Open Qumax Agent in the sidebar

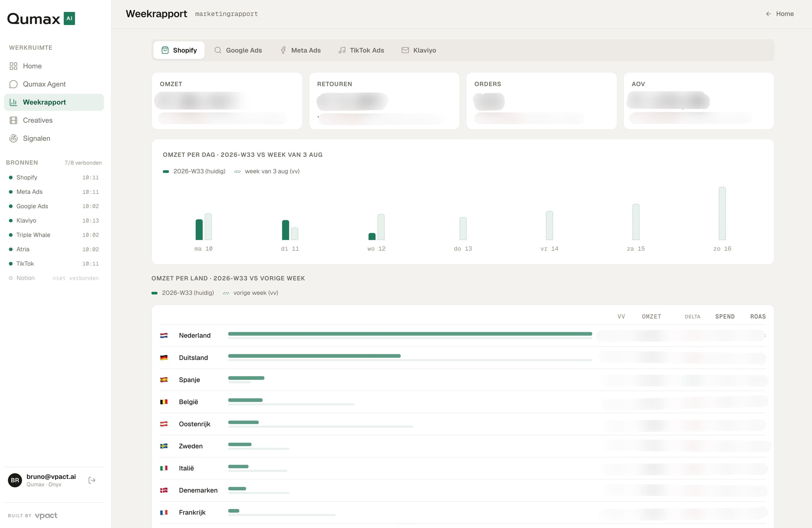click(54, 84)
